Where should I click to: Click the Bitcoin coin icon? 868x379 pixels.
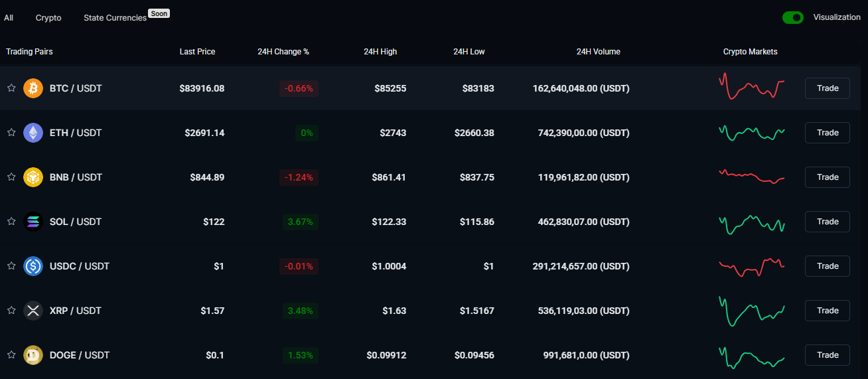coord(33,88)
